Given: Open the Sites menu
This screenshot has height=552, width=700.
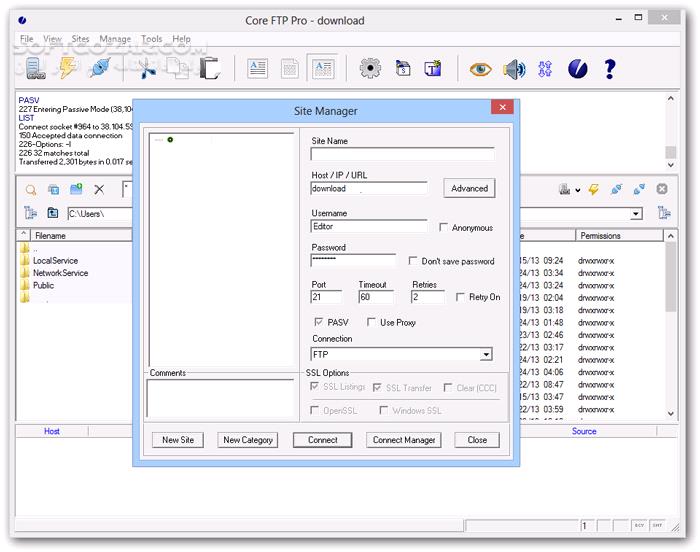Looking at the screenshot, I should [80, 39].
